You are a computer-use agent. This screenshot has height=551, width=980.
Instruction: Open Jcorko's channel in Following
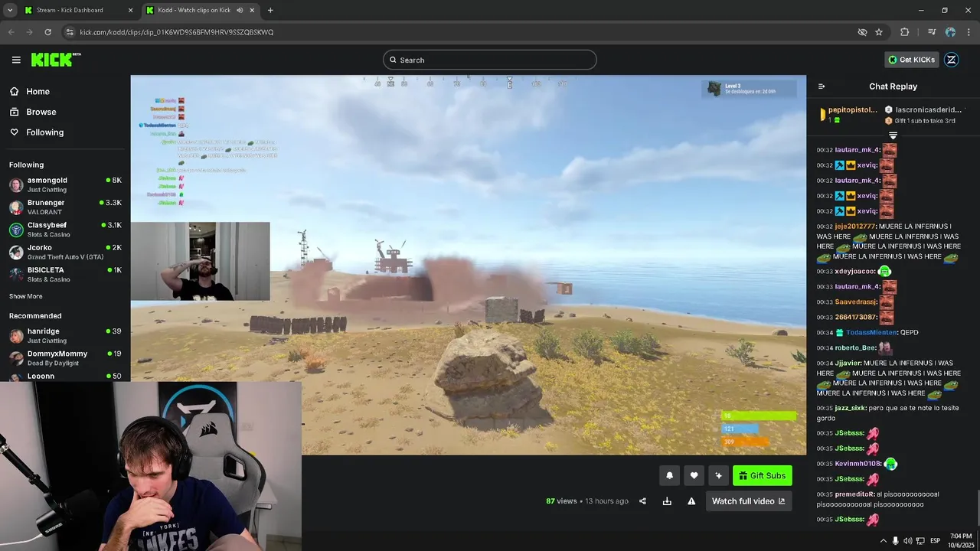(65, 252)
